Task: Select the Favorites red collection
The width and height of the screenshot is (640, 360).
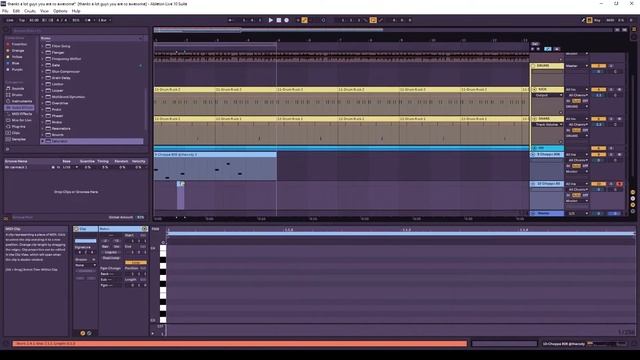Action: point(16,44)
